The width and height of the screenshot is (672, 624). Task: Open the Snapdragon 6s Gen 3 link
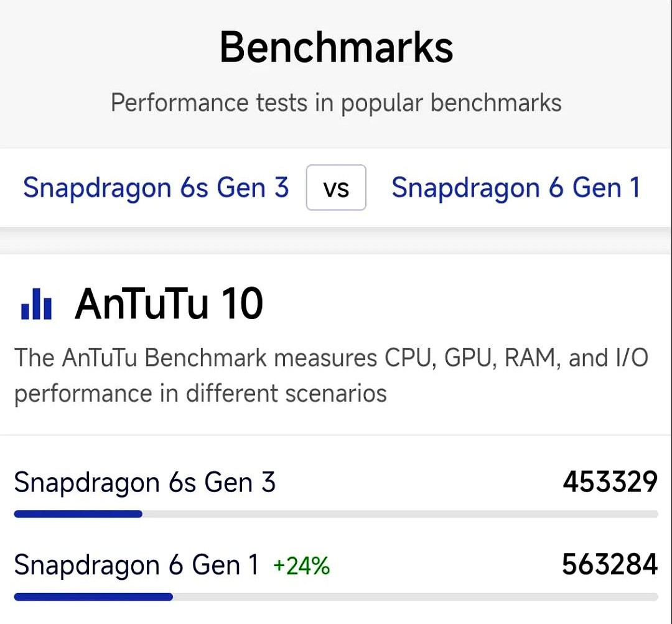coord(156,187)
